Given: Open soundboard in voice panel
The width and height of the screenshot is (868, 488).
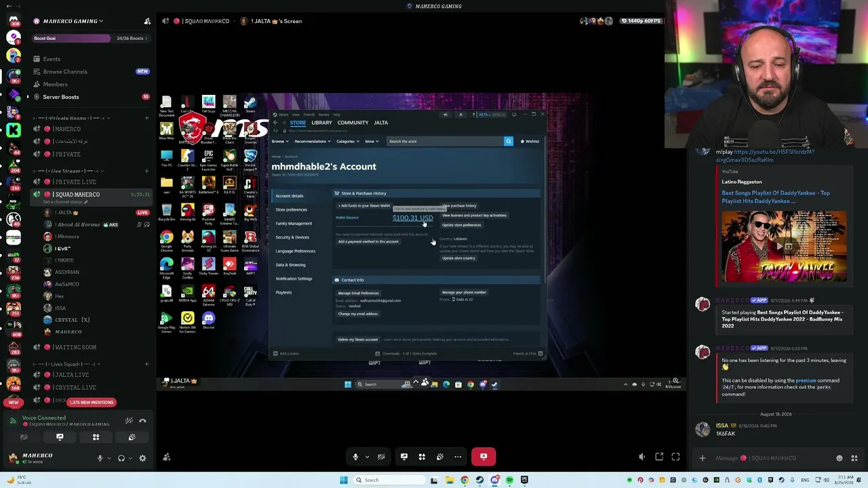Looking at the screenshot, I should click(132, 437).
